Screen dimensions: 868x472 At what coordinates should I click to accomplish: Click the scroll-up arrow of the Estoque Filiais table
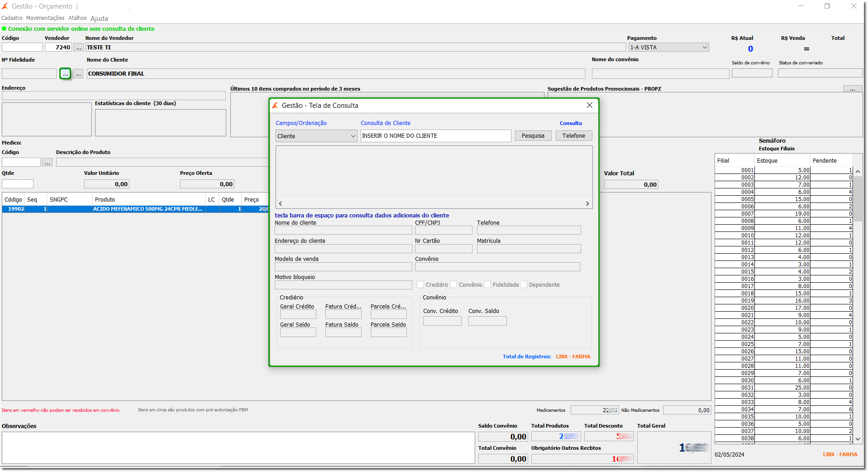(858, 172)
